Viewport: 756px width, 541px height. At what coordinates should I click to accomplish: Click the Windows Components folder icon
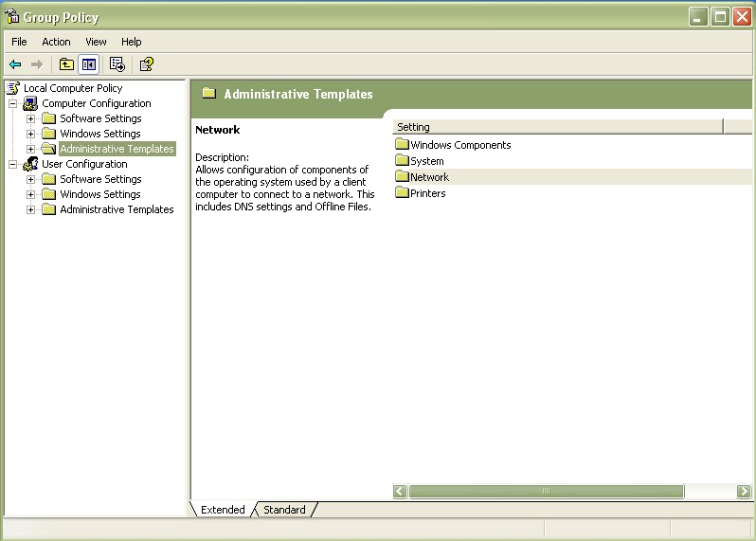pyautogui.click(x=402, y=144)
